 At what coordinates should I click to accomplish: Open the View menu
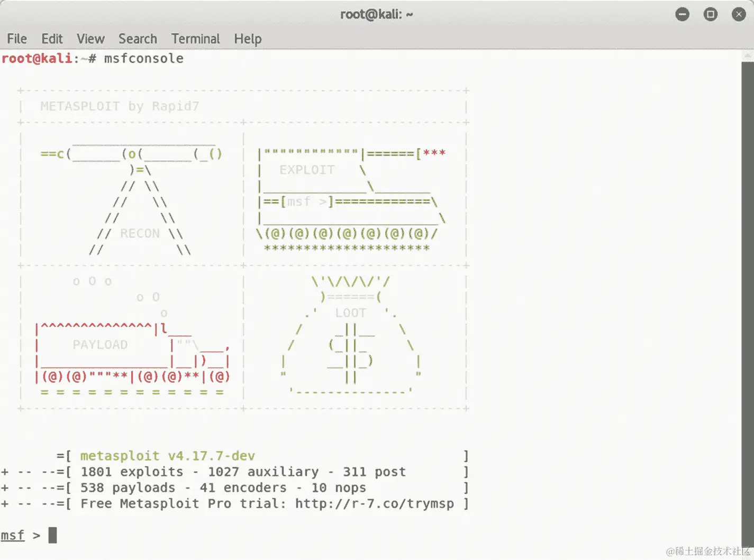(x=90, y=39)
